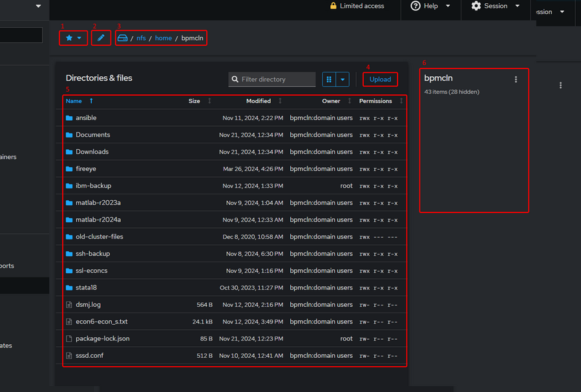Click the ibm-backup folder name
Screen dimensions: 581x392
(x=93, y=186)
